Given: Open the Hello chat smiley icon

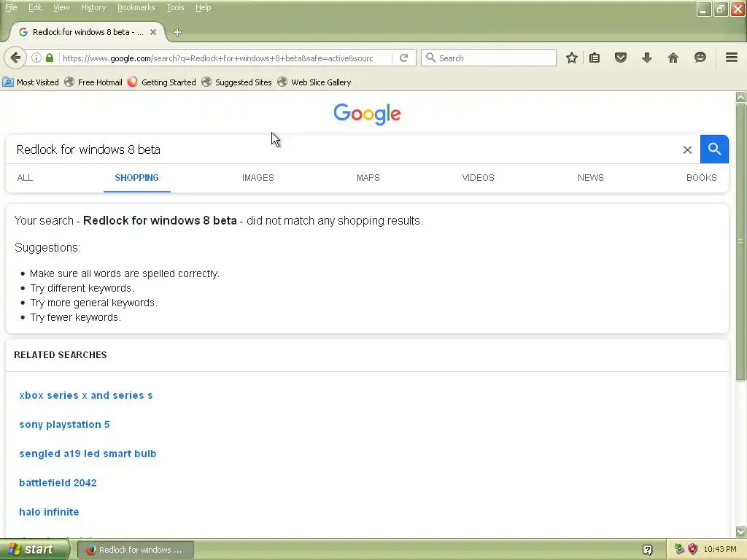Looking at the screenshot, I should point(700,58).
